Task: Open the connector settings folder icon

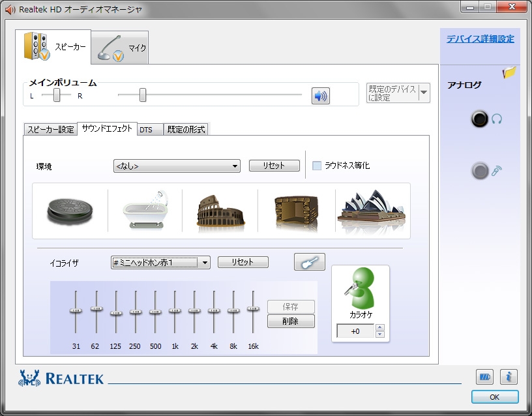Action: 509,72
